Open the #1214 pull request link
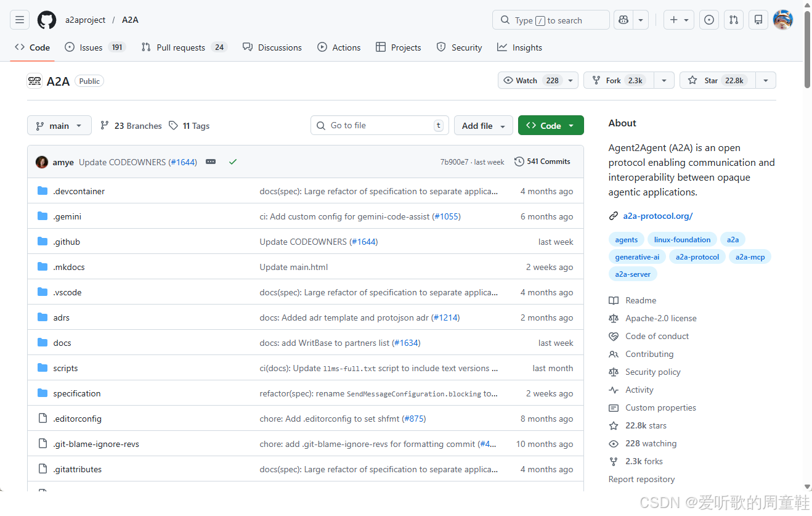This screenshot has width=812, height=516. [x=445, y=317]
